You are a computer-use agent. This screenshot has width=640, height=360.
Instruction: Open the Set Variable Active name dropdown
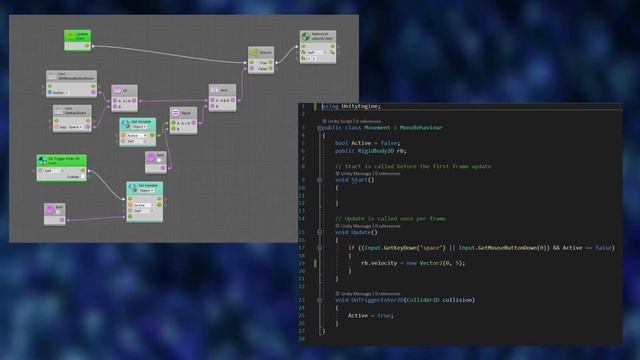(143, 205)
